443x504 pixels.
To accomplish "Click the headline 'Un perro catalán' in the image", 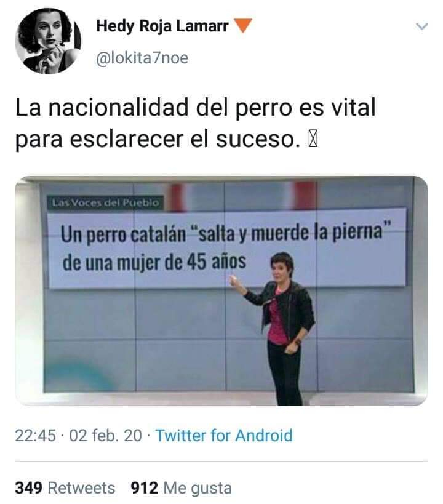I will pos(123,234).
